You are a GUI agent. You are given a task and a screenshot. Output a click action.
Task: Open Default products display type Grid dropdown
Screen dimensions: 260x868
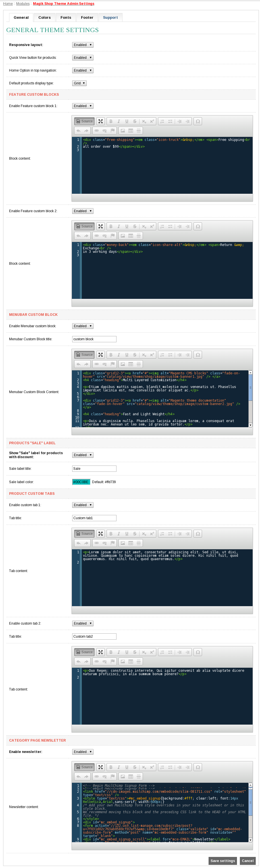(x=79, y=83)
